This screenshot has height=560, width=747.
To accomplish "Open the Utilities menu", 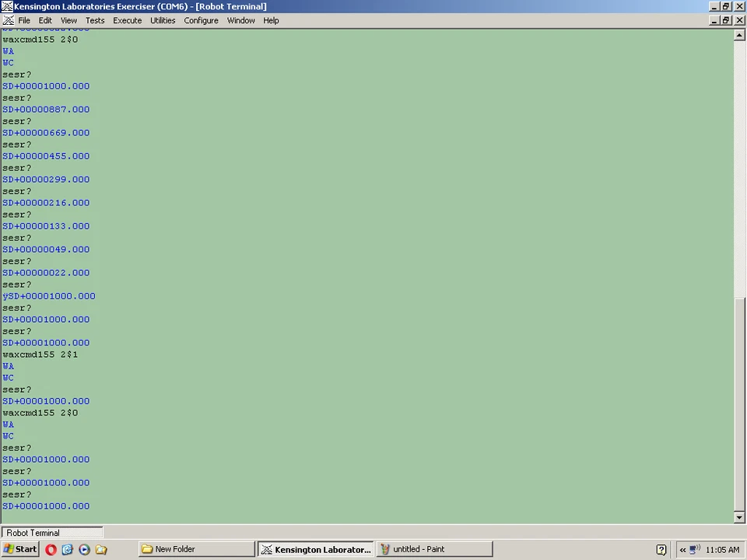I will click(x=163, y=20).
